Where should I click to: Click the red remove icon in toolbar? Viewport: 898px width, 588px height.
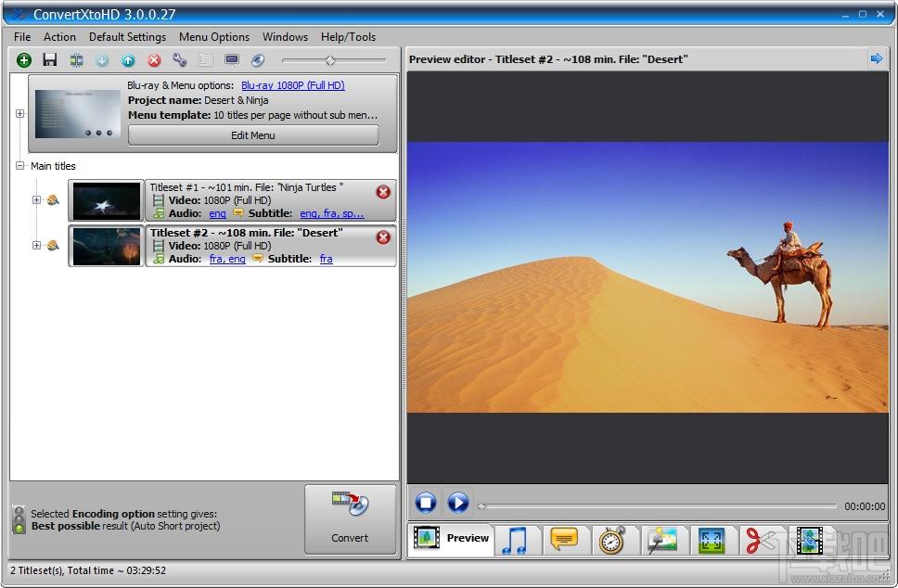pos(154,60)
